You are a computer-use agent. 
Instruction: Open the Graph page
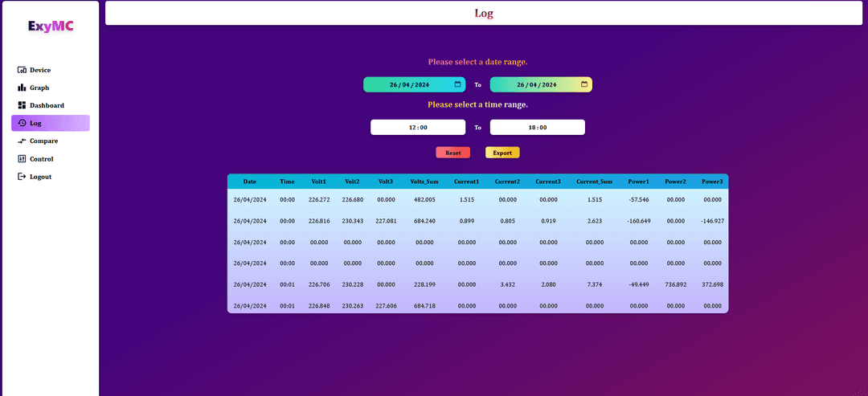coord(39,88)
